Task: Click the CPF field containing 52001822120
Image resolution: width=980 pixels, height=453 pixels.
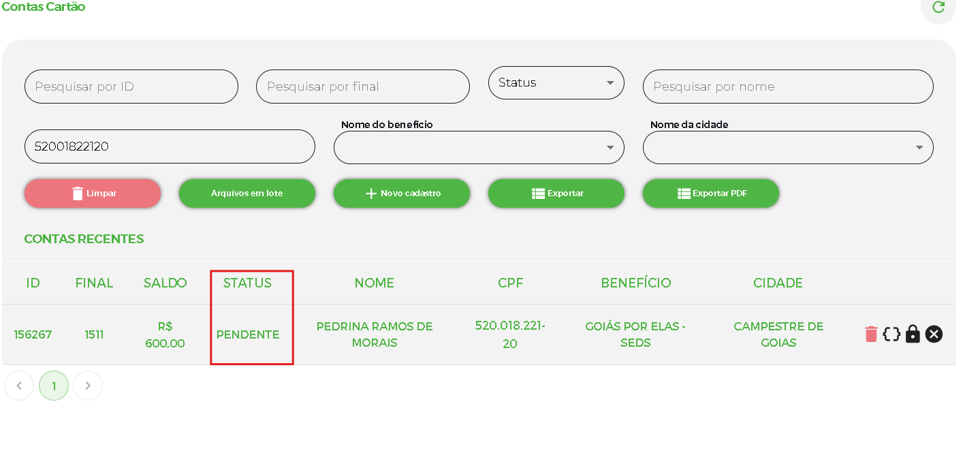Action: tap(170, 146)
